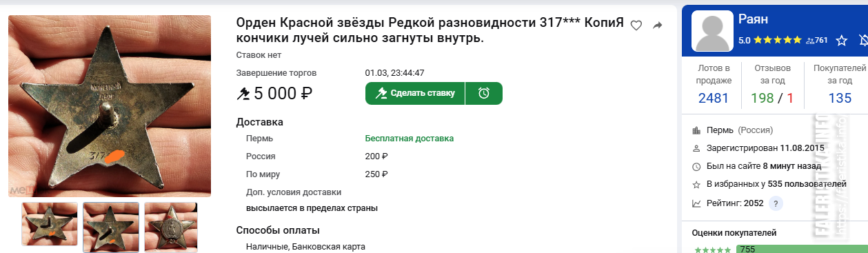This screenshot has width=868, height=253.
Task: Click the gavel icon beside 5 000 ₽
Action: pyautogui.click(x=243, y=93)
